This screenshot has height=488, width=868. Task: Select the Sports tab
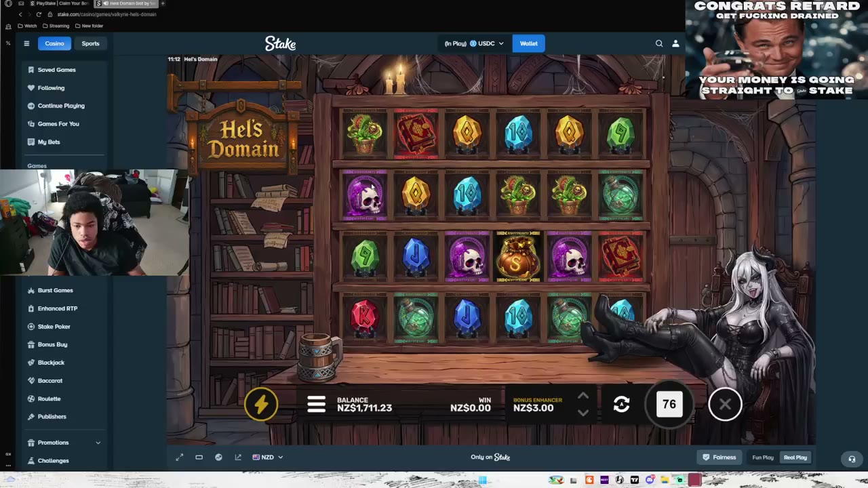click(x=90, y=43)
